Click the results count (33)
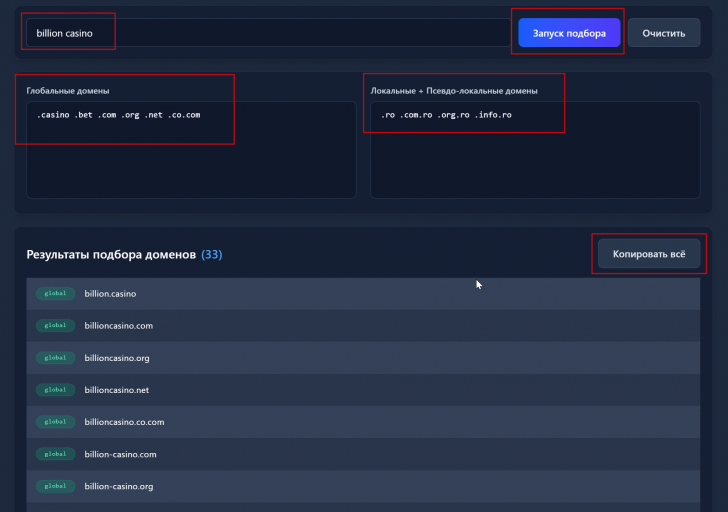This screenshot has height=512, width=728. (212, 254)
